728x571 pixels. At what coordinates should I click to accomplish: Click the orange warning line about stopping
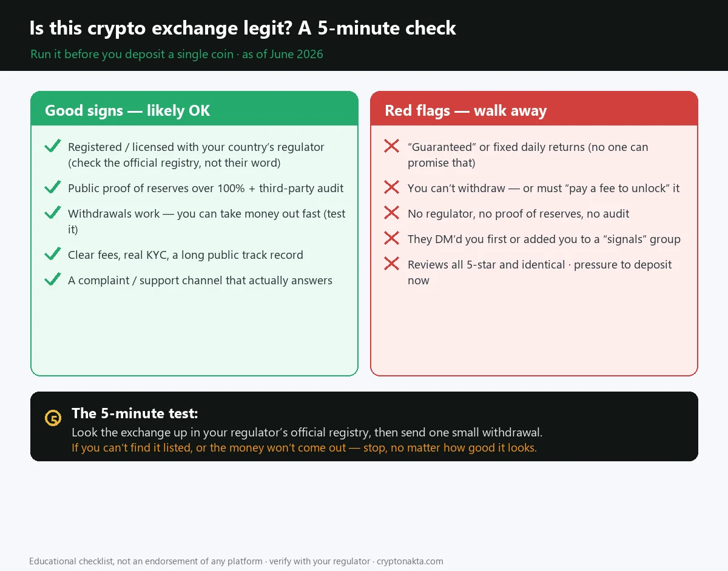click(x=304, y=448)
